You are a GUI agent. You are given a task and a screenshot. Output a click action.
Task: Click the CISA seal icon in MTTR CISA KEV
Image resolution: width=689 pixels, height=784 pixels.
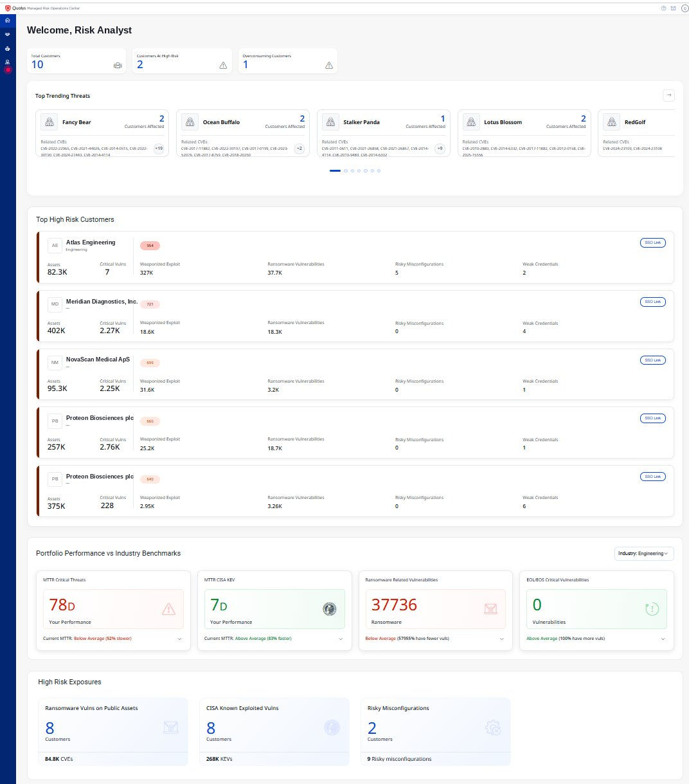[329, 609]
